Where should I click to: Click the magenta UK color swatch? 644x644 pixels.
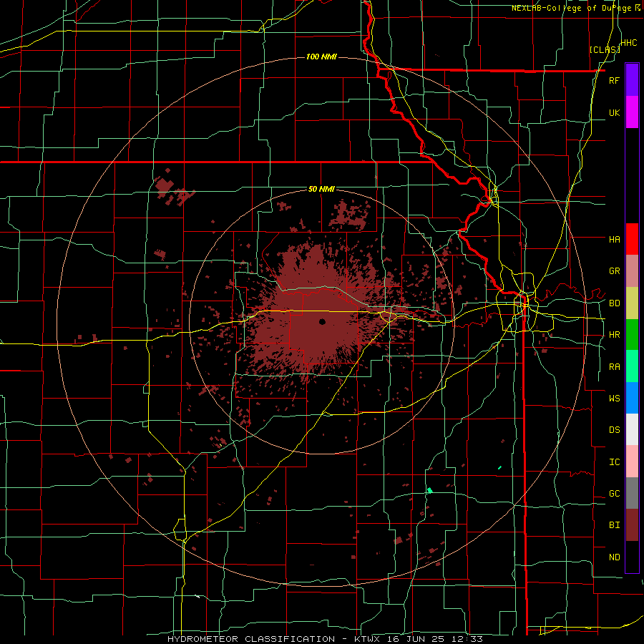pos(632,112)
